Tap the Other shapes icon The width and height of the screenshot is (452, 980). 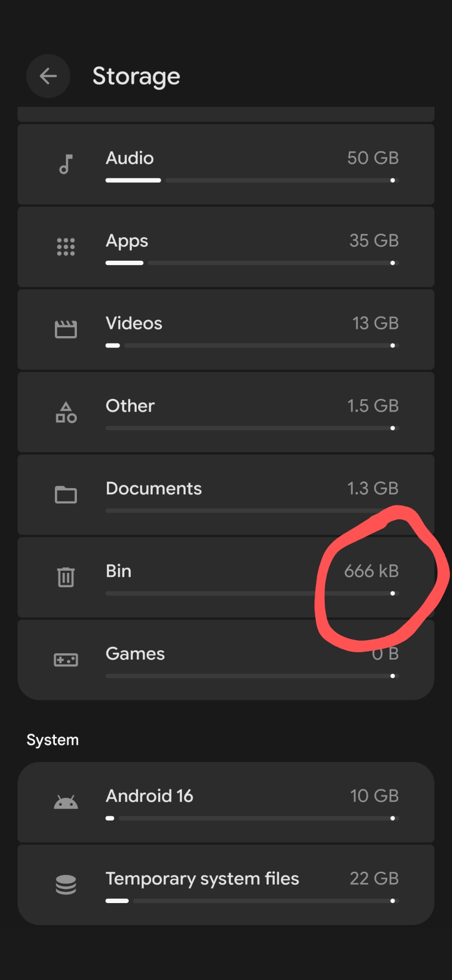pos(66,412)
